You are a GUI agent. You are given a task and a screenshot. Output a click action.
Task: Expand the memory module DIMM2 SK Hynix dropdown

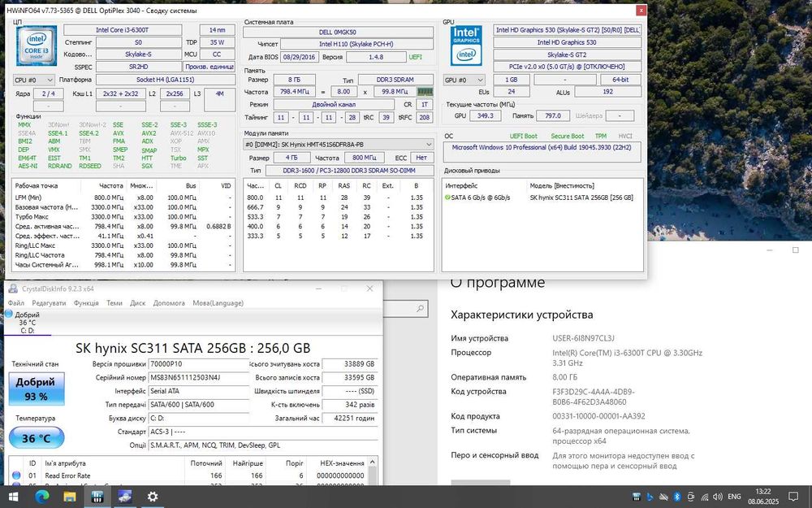[x=339, y=144]
